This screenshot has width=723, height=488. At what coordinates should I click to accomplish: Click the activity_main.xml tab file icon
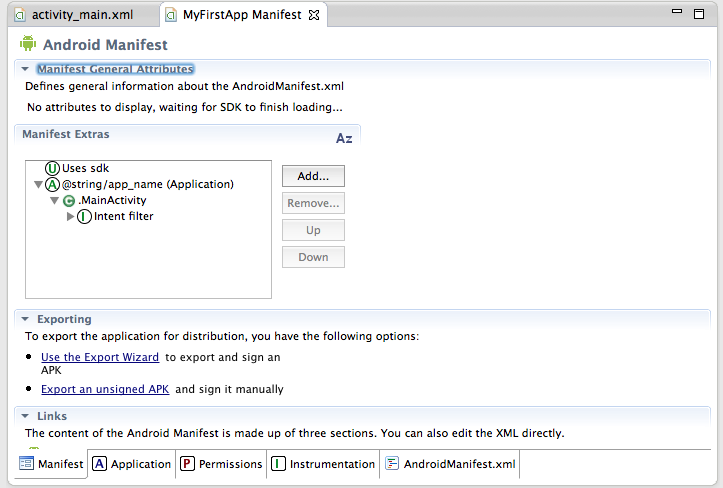coord(20,15)
